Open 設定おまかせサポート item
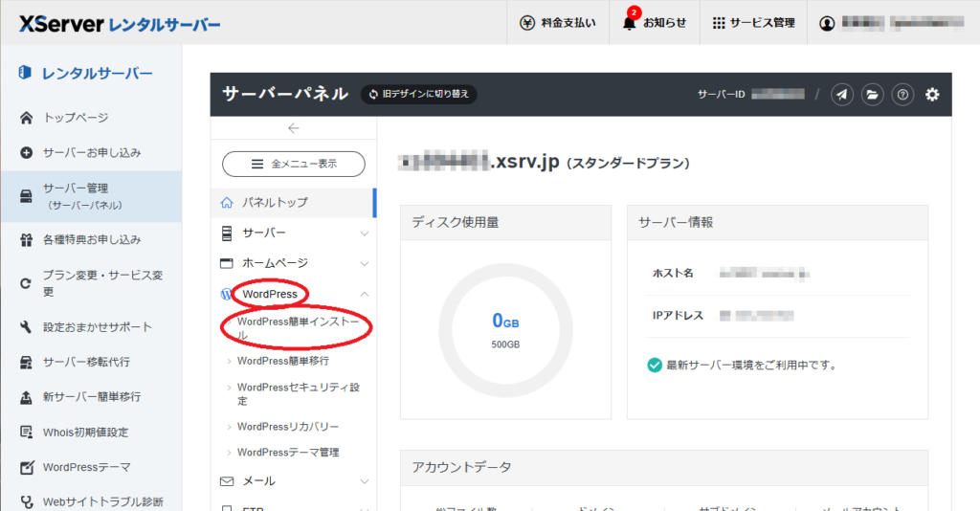The width and height of the screenshot is (980, 511). [x=97, y=326]
